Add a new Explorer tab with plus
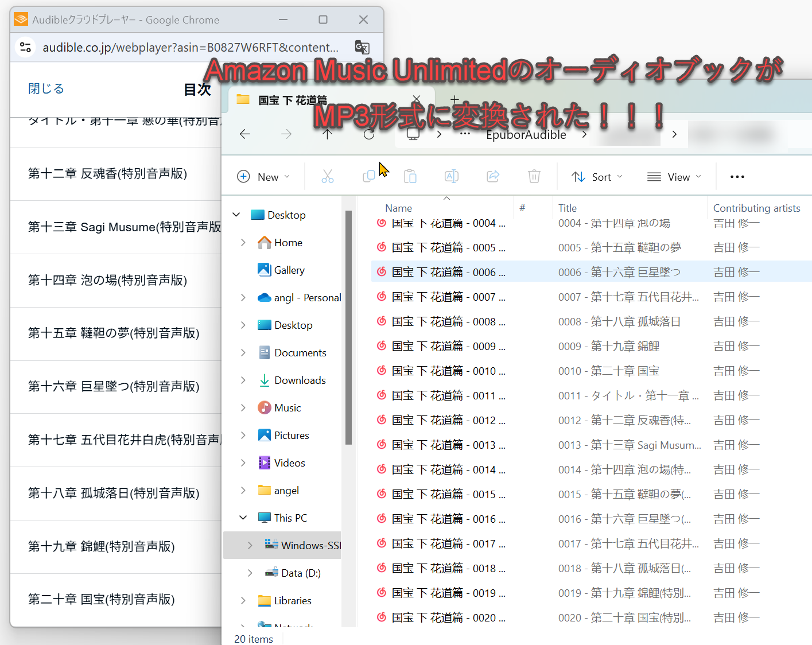Image resolution: width=812 pixels, height=645 pixels. [454, 100]
